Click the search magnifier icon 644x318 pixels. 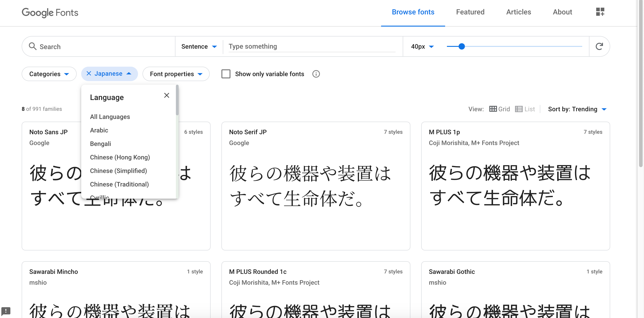[x=33, y=46]
